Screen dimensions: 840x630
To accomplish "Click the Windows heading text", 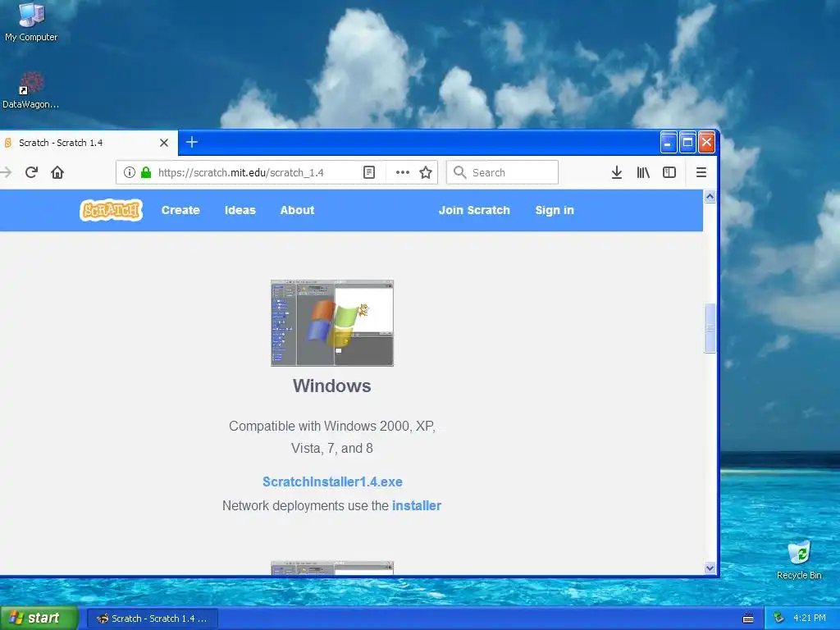I will pyautogui.click(x=331, y=386).
